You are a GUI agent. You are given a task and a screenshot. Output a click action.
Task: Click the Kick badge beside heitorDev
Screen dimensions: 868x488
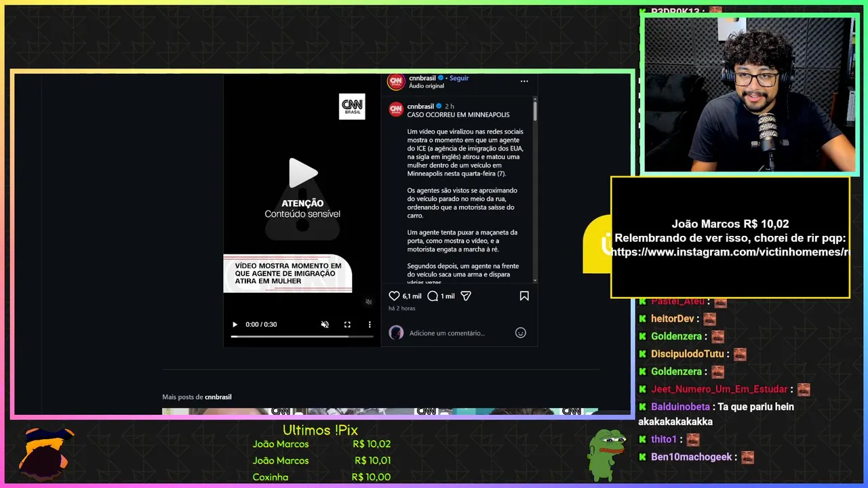point(642,319)
